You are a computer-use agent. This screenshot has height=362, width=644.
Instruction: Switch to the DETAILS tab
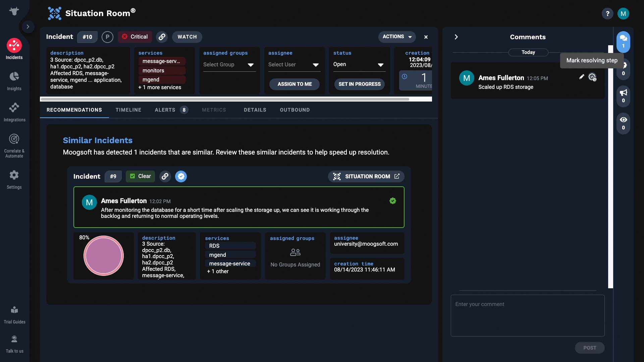(x=255, y=110)
